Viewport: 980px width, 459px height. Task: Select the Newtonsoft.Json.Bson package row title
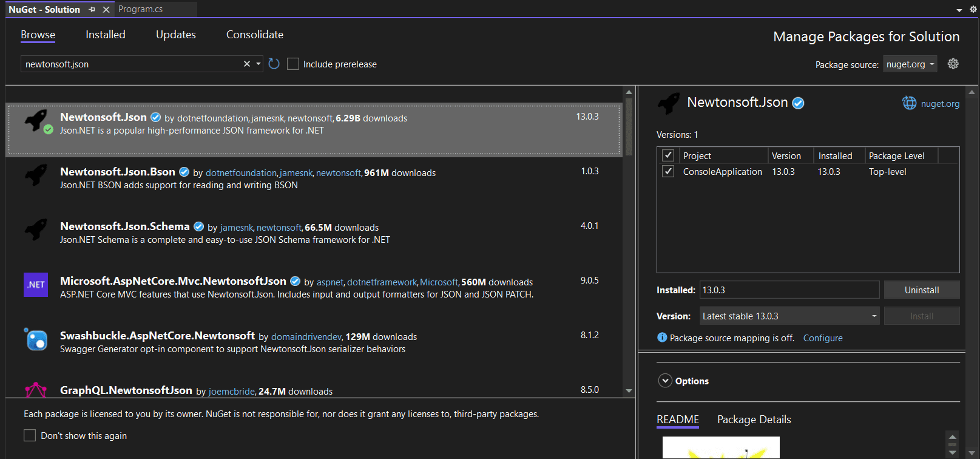tap(118, 172)
